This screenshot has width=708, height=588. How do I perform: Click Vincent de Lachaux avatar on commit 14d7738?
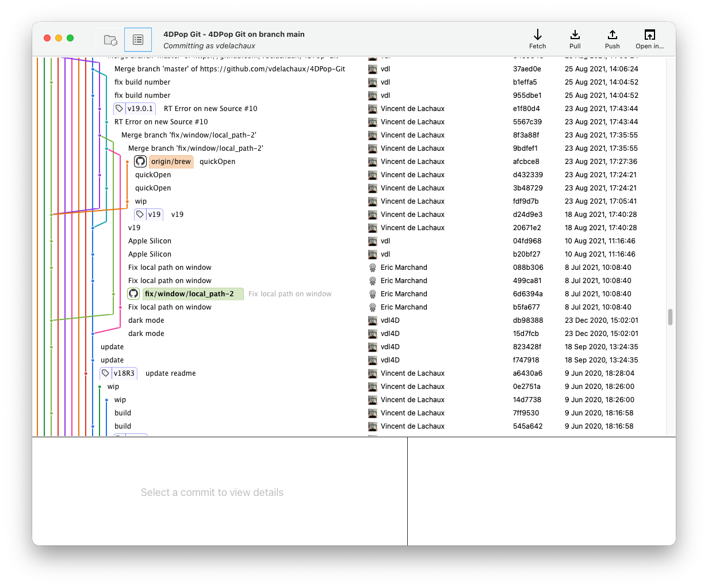[373, 400]
